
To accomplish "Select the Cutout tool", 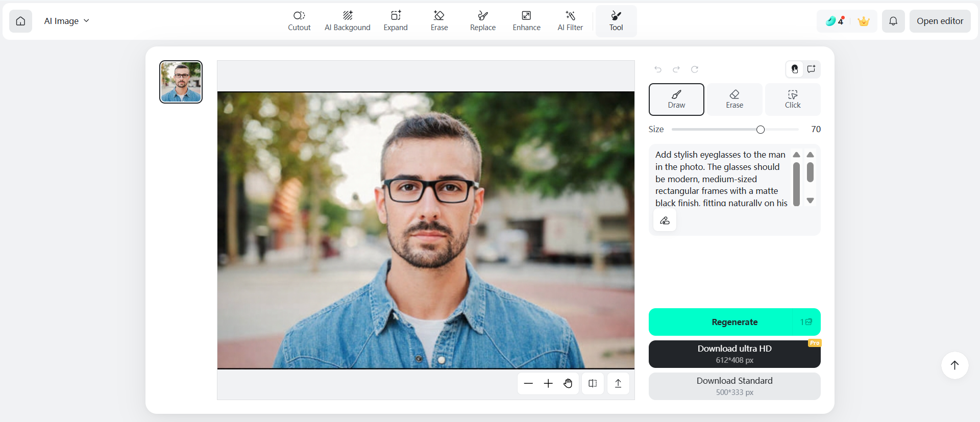I will (x=299, y=21).
